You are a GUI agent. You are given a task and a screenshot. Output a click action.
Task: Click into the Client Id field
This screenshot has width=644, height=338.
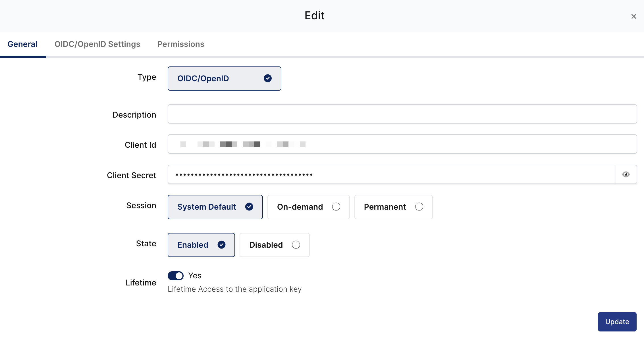tap(402, 144)
